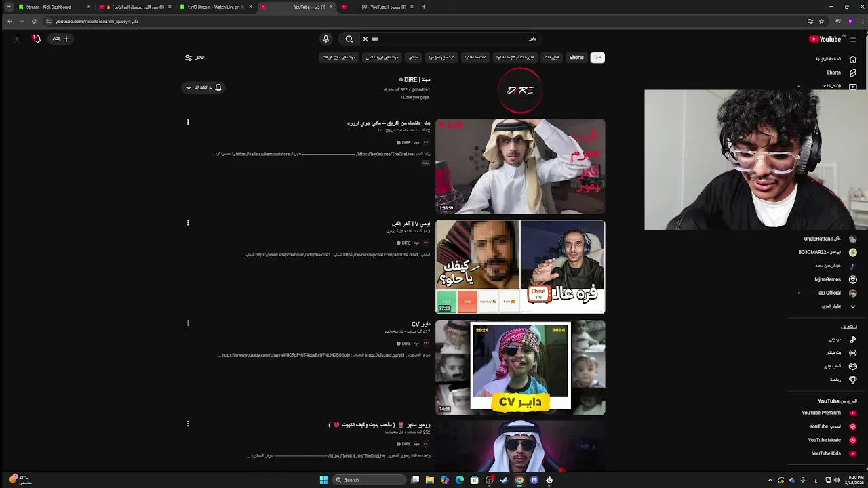
Task: Open Steam from the taskbar
Action: tap(504, 480)
